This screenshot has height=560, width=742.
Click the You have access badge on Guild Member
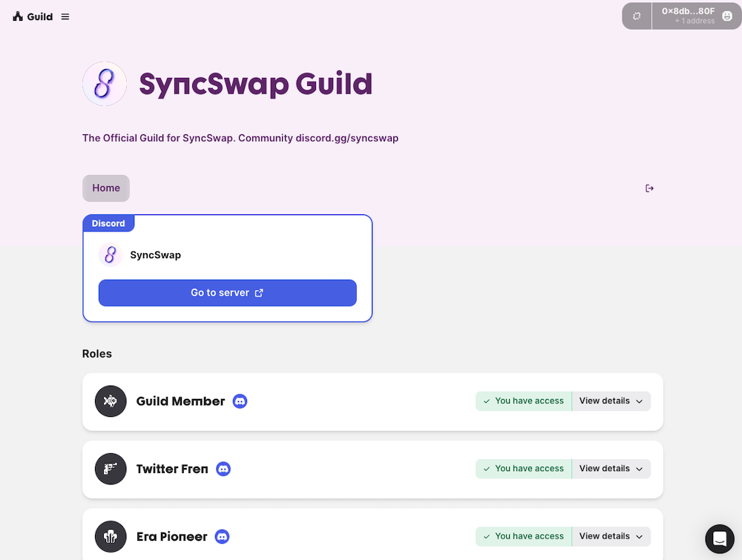523,401
